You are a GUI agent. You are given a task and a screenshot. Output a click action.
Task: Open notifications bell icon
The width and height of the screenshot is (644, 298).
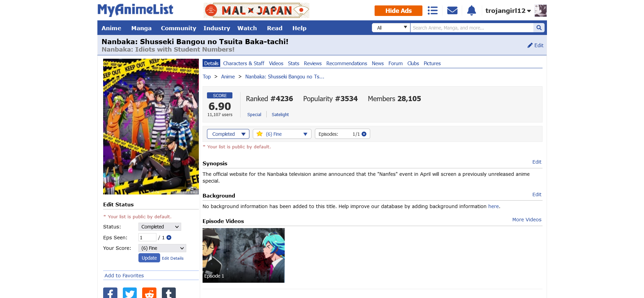coord(471,11)
